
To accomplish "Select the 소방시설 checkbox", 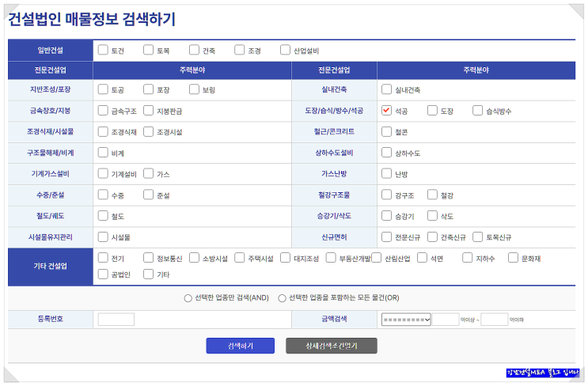I will tap(194, 258).
